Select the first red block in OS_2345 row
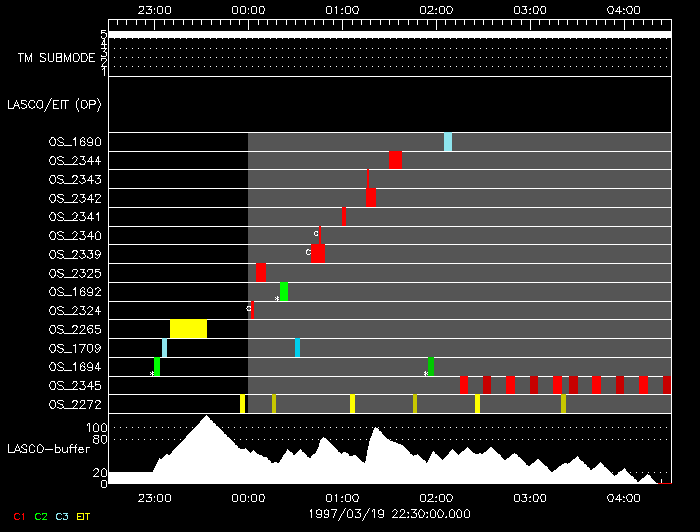 464,385
